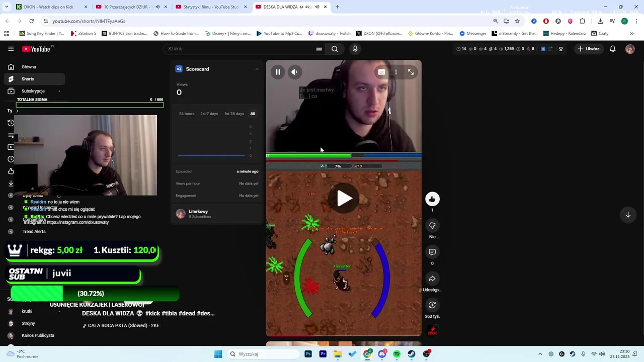Dislike the Shorts video

(432, 225)
